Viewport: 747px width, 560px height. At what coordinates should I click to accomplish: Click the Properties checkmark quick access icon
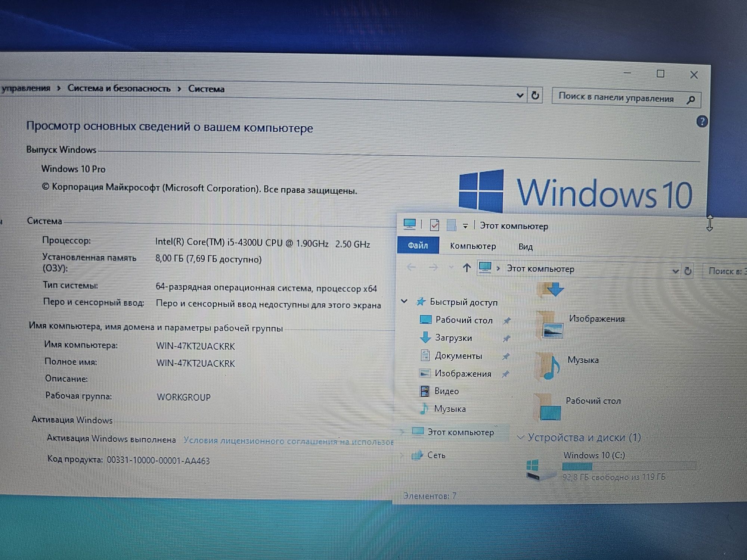[x=434, y=225]
